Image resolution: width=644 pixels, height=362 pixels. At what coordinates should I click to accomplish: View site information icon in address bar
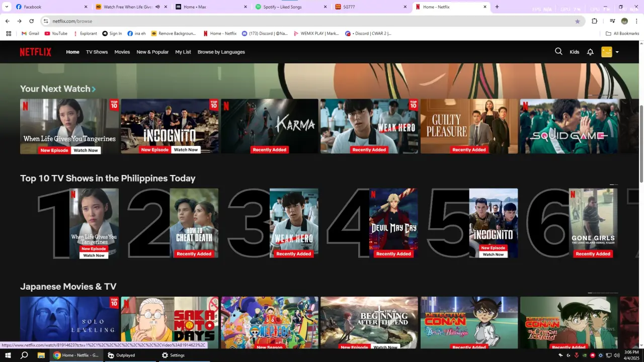[x=46, y=21]
